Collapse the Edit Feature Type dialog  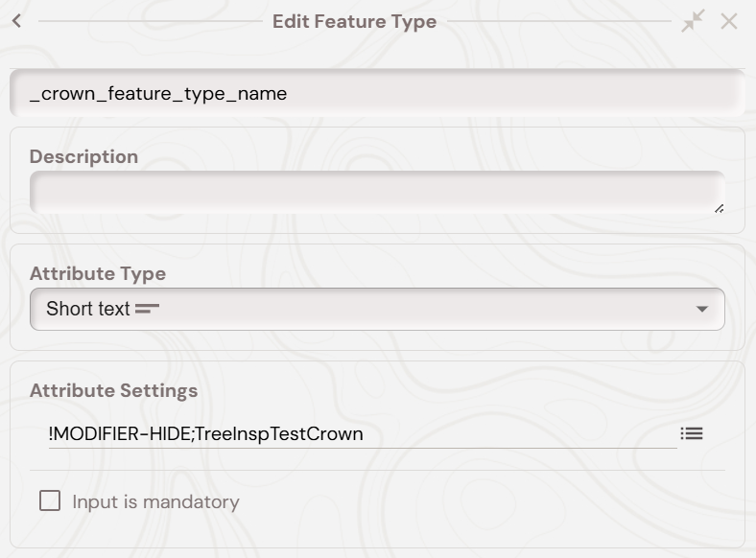693,21
